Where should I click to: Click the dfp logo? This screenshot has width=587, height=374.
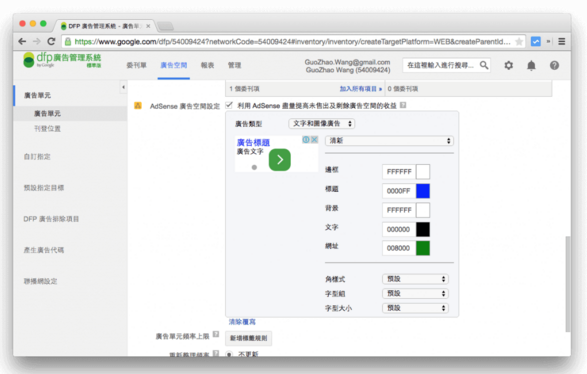point(62,60)
